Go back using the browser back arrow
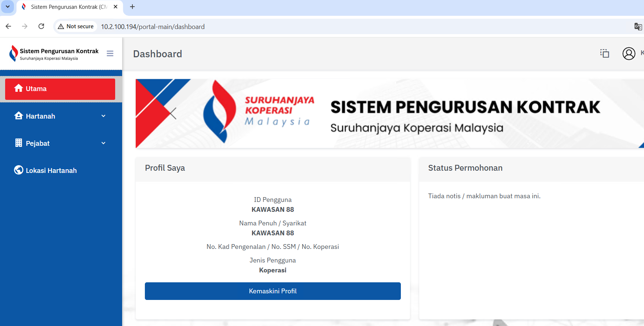Screen dimensions: 644x326 tap(8, 26)
